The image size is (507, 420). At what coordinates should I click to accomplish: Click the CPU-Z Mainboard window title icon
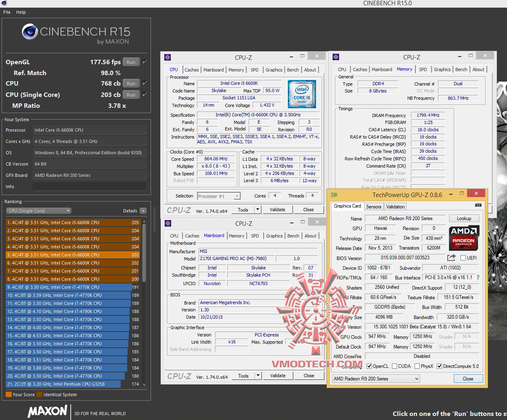[168, 223]
